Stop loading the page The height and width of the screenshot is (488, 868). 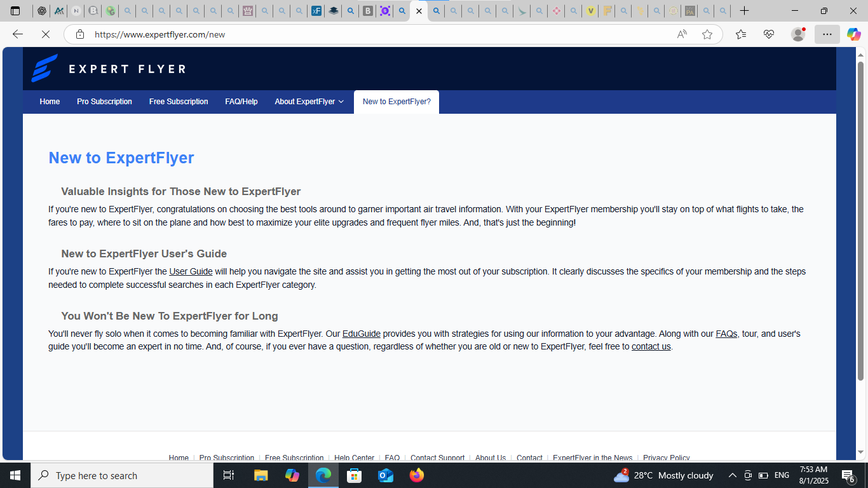[x=46, y=34]
